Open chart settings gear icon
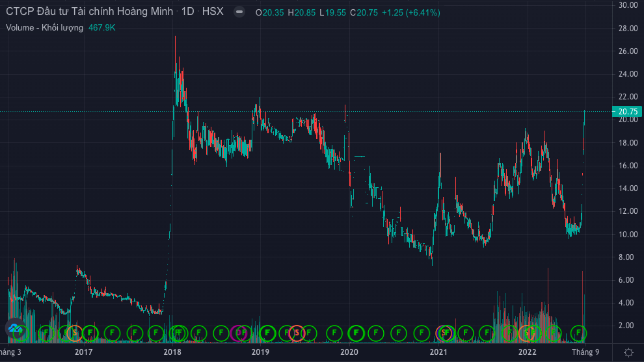 coord(628,352)
